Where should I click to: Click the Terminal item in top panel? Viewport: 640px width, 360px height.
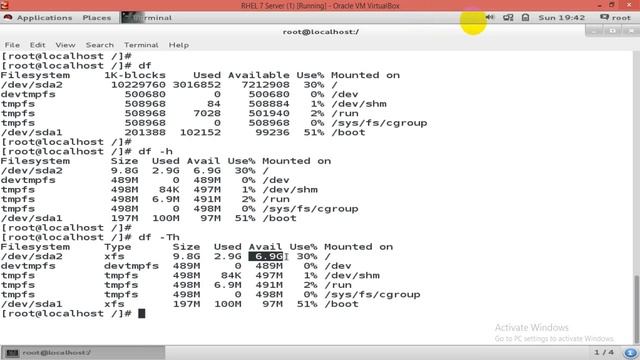pyautogui.click(x=147, y=18)
